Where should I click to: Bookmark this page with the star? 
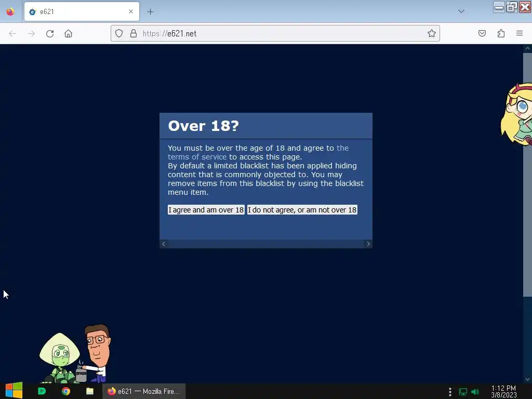point(432,33)
